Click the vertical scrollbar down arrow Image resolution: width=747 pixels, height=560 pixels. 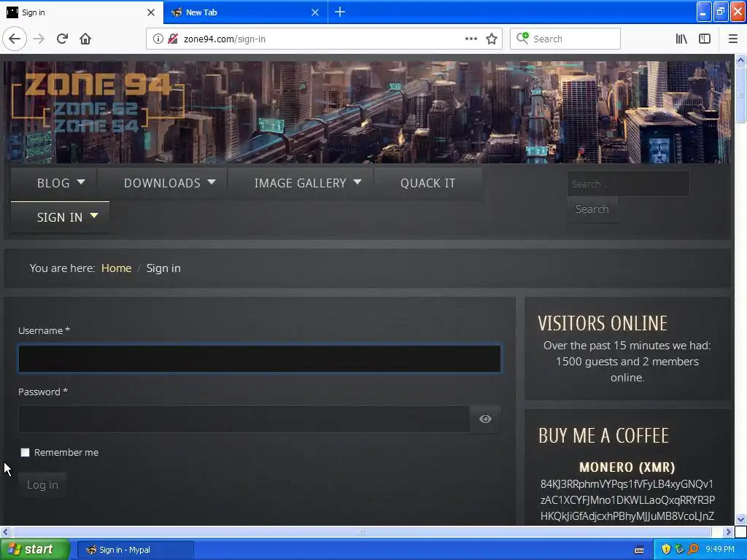(741, 519)
